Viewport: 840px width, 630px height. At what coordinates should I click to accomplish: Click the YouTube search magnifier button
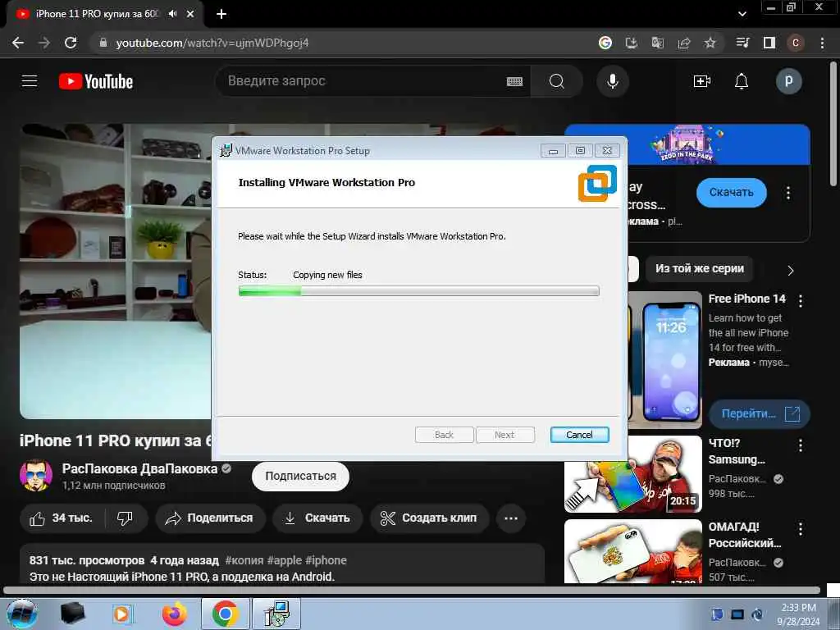pyautogui.click(x=557, y=81)
